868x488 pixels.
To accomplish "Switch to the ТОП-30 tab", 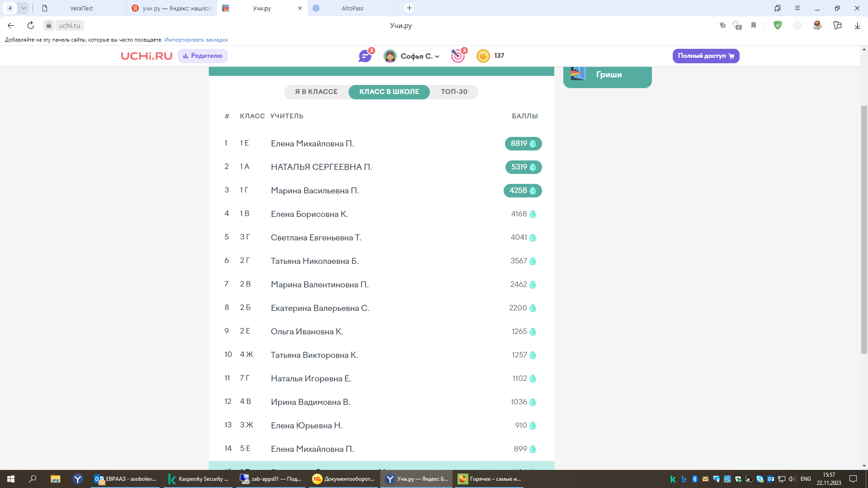I will coord(454,92).
